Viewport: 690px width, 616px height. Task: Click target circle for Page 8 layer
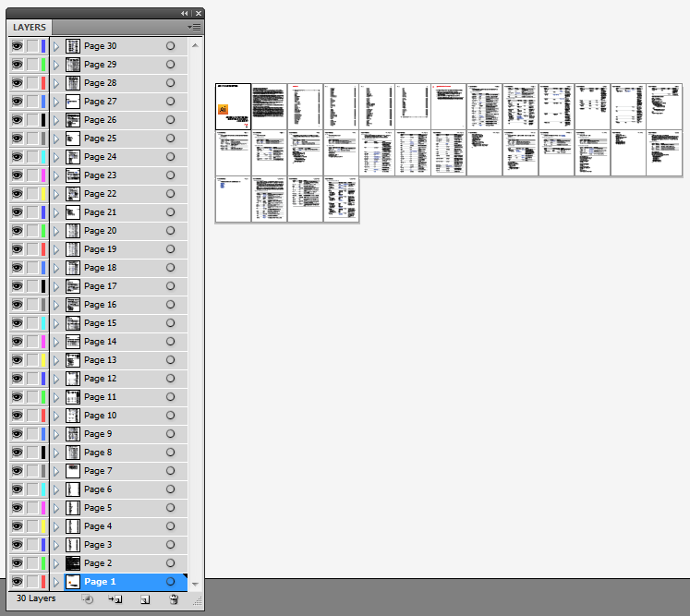click(x=170, y=453)
